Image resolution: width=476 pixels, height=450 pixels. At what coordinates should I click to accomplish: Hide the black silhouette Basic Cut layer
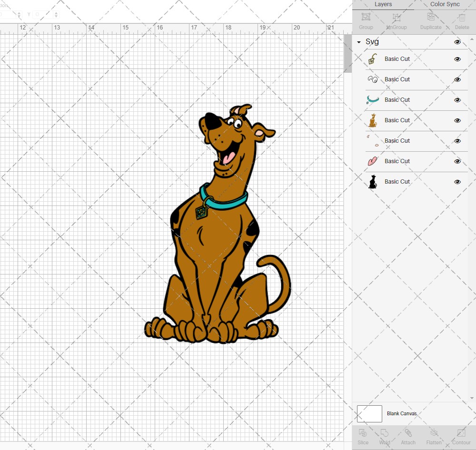pos(457,182)
